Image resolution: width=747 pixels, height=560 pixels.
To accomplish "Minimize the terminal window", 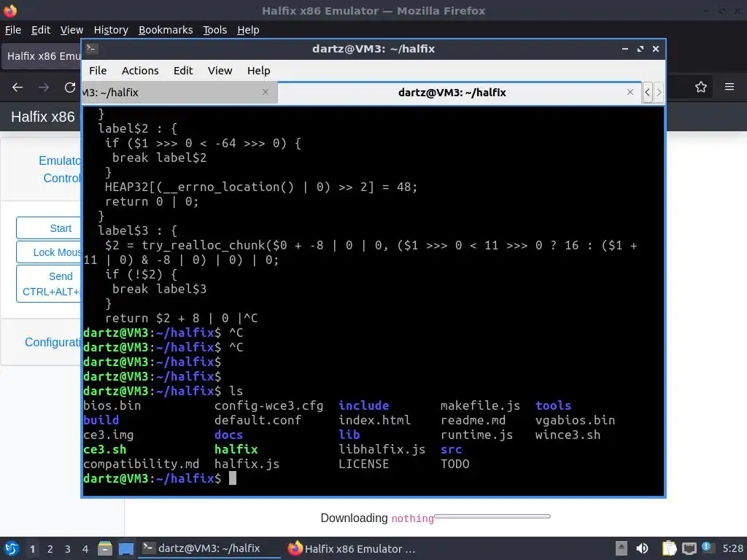I will (x=625, y=49).
